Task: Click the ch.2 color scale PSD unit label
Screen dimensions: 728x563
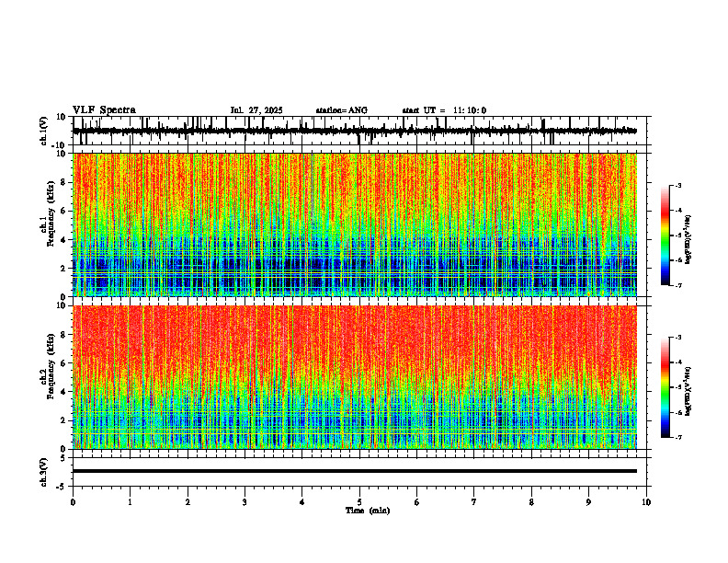Action: [688, 391]
